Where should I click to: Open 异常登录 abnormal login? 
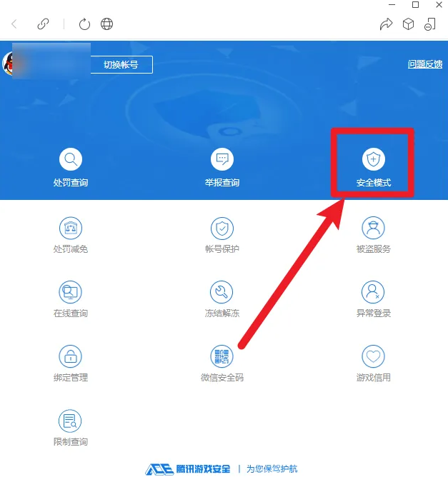pyautogui.click(x=373, y=292)
